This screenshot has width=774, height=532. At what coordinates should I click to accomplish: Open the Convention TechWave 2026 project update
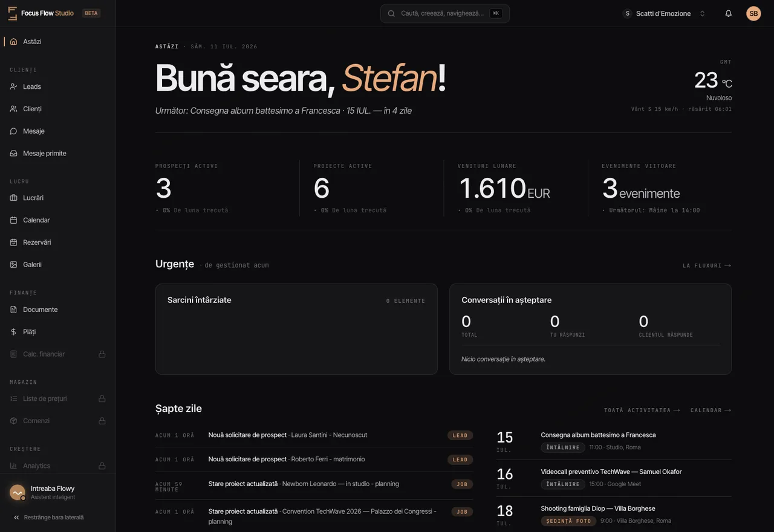[314, 516]
